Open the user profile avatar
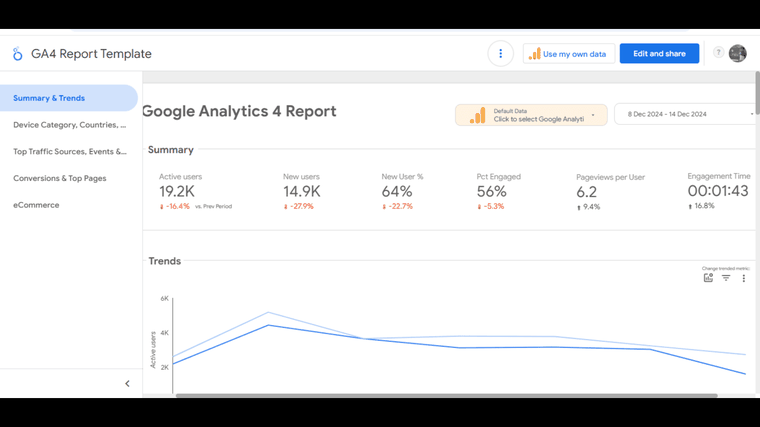This screenshot has height=427, width=760. [x=737, y=53]
